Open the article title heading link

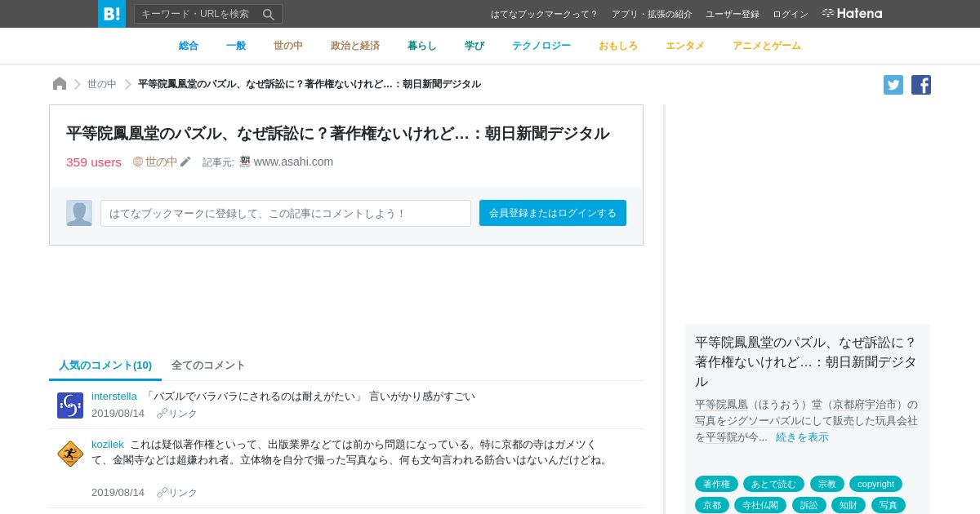pos(337,133)
